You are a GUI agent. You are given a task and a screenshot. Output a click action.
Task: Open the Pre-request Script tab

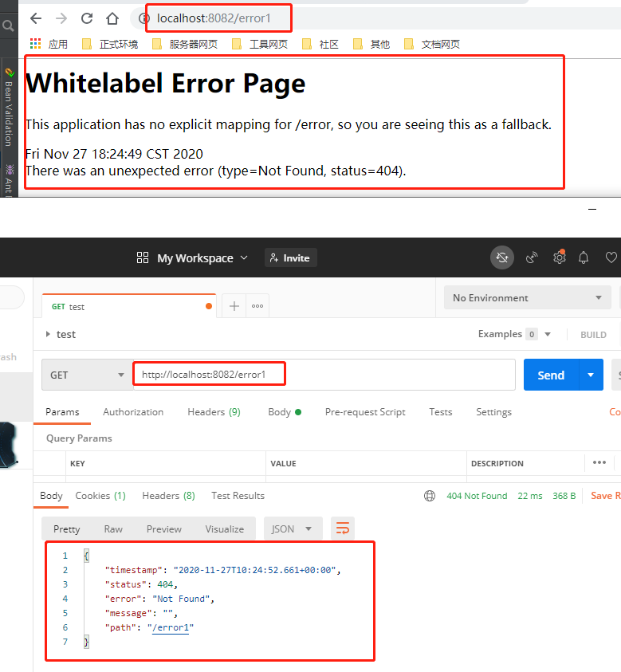pyautogui.click(x=365, y=412)
